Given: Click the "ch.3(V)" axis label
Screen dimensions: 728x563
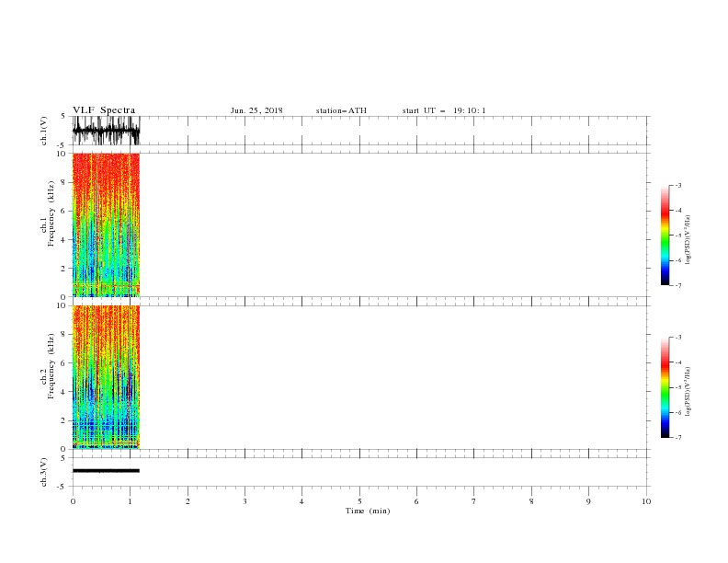Looking at the screenshot, I should tap(44, 473).
